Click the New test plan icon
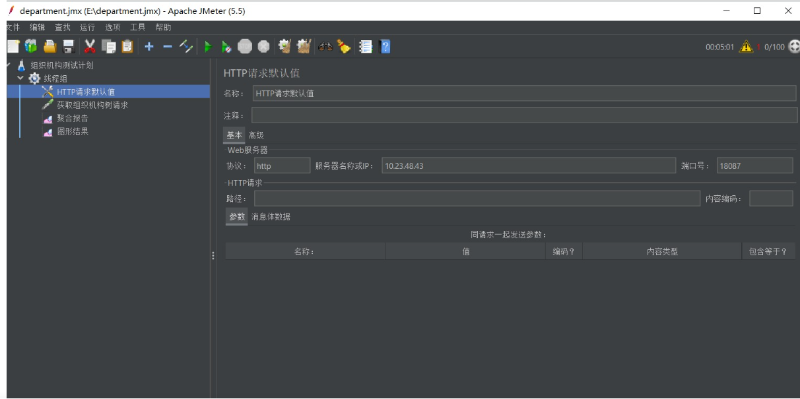Viewport: 800px width, 399px height. 13,46
